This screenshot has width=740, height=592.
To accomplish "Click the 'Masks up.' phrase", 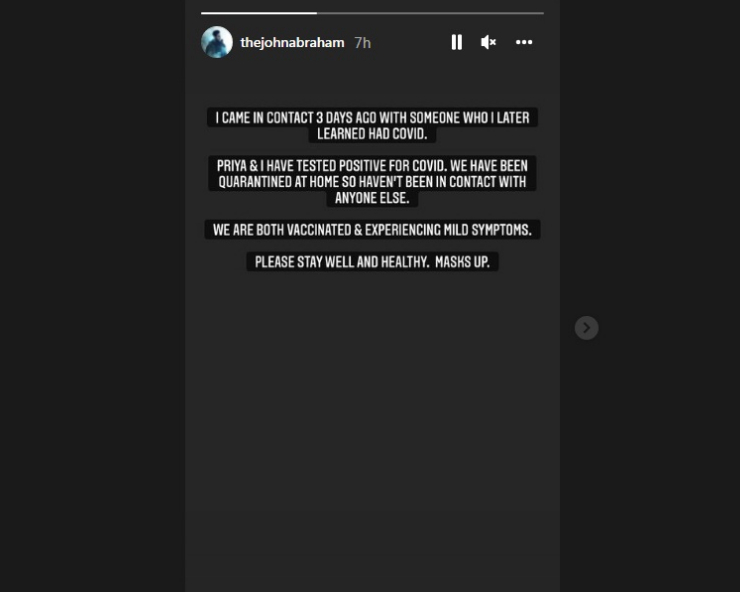I will 462,262.
